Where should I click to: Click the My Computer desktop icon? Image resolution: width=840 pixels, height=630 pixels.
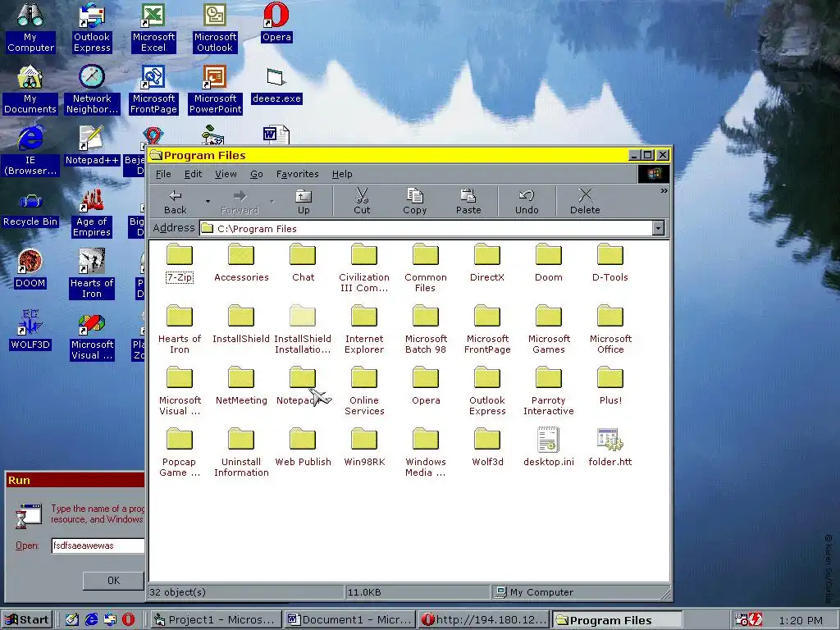click(30, 28)
